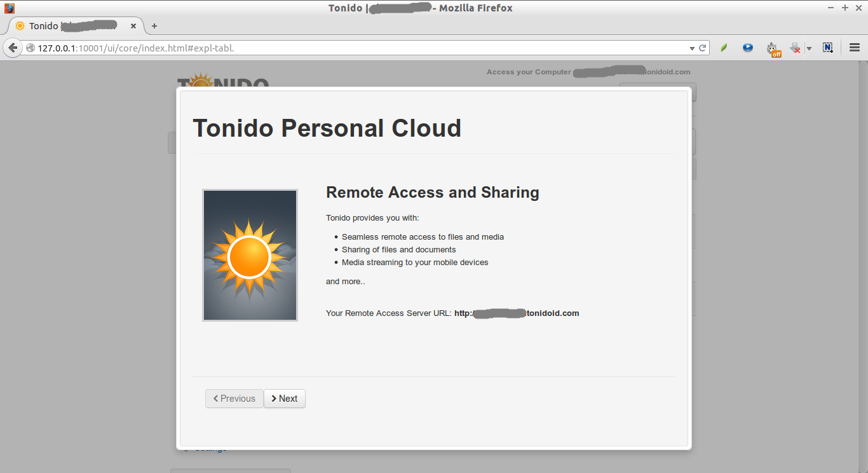Click the 'N' screenshot selection extension icon
This screenshot has width=868, height=473.
pos(827,48)
